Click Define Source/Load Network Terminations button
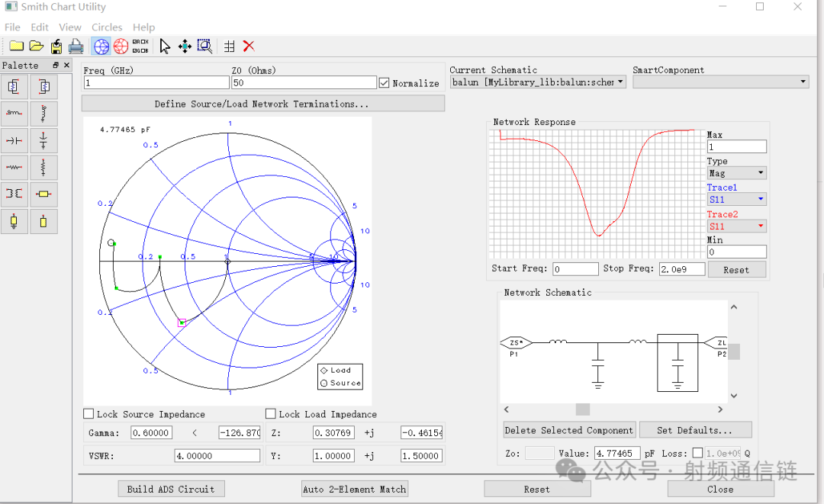 pyautogui.click(x=262, y=104)
